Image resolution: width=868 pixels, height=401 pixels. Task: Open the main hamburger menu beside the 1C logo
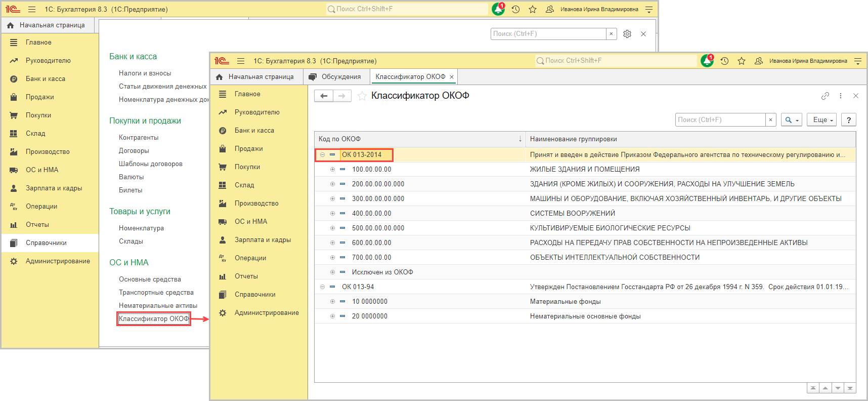[241, 61]
